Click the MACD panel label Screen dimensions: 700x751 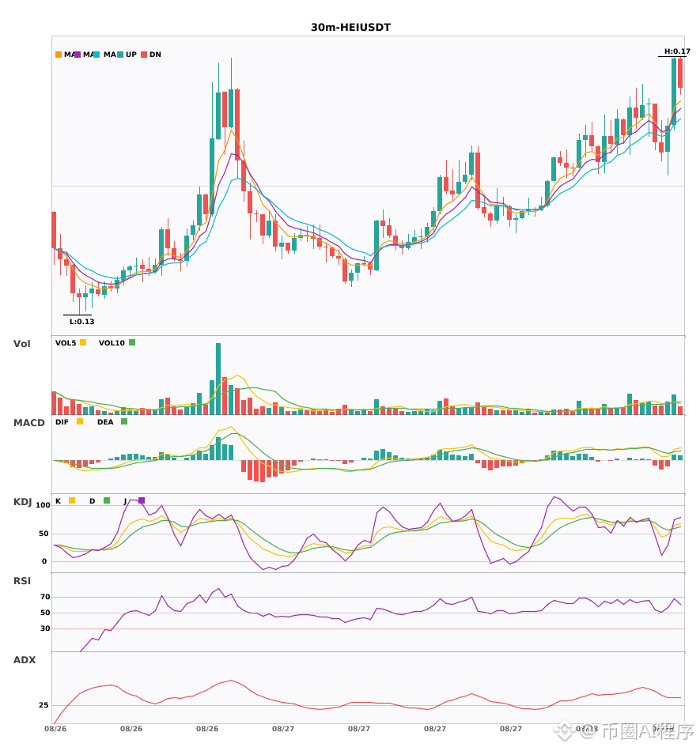28,423
